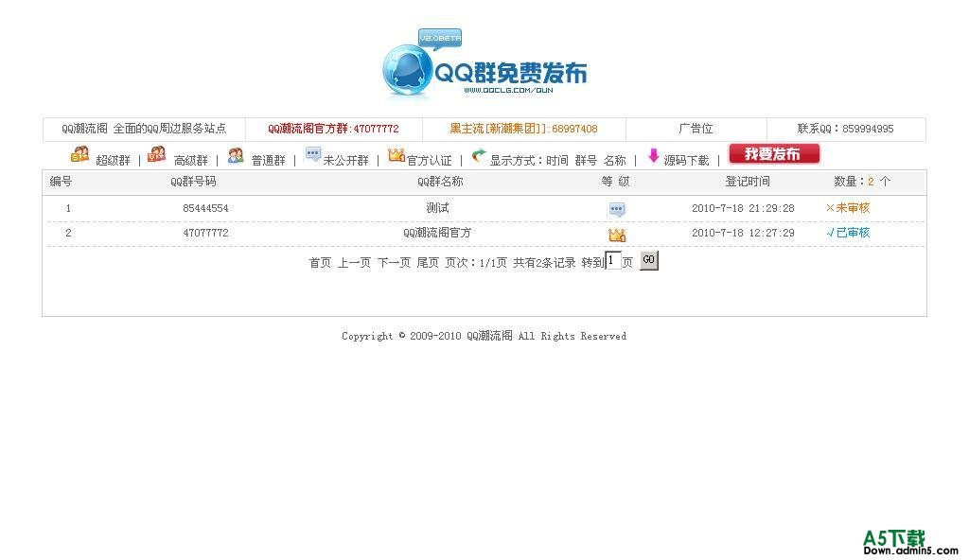Click the 官方认证 crown icon
969x560 pixels.
click(x=396, y=154)
